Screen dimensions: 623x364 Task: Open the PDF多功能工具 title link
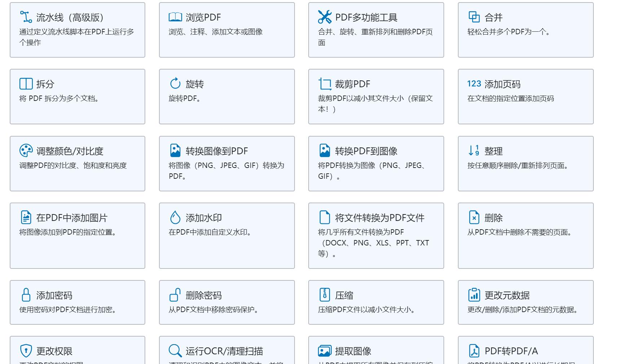pyautogui.click(x=366, y=17)
